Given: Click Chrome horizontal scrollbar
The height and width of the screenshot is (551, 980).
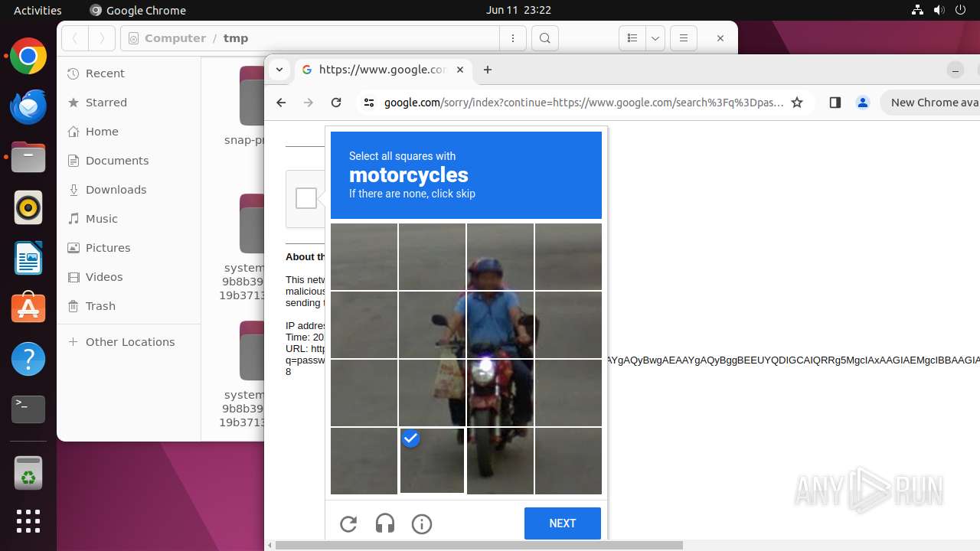Looking at the screenshot, I should point(479,546).
